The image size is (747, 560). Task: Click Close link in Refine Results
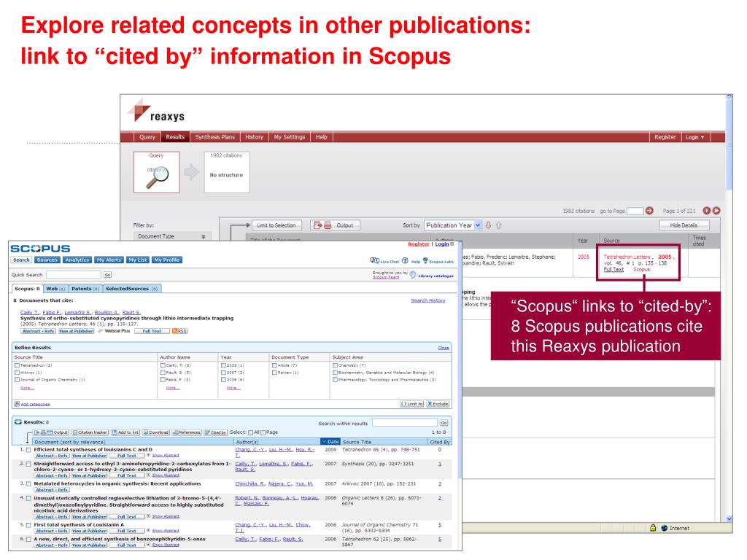coord(443,348)
